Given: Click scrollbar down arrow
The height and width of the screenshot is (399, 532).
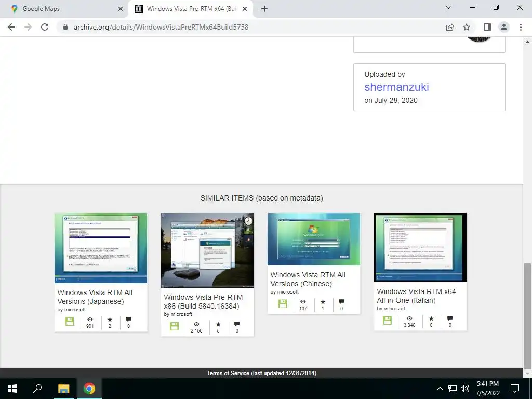Looking at the screenshot, I should [527, 374].
